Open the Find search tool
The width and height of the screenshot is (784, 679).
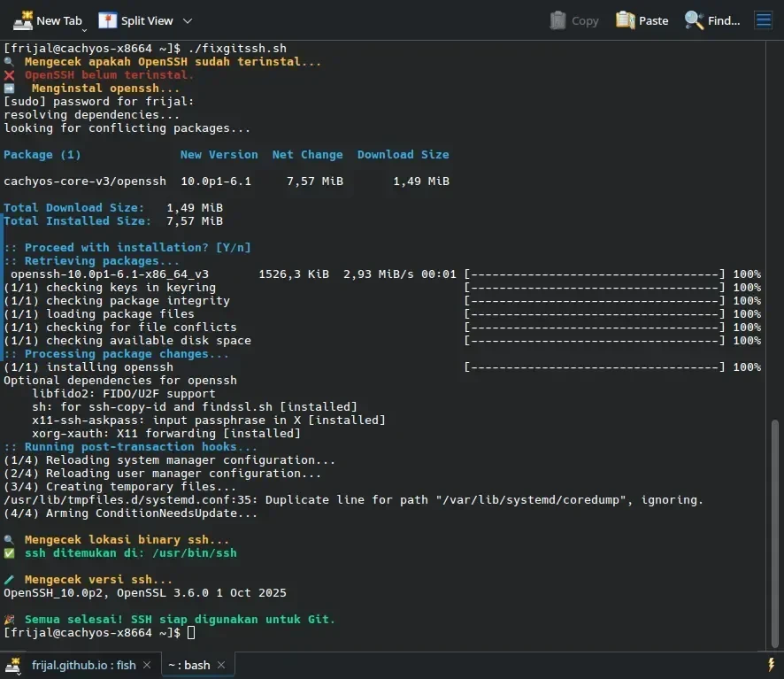712,20
